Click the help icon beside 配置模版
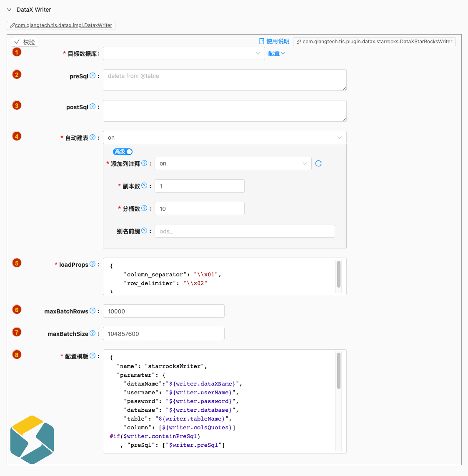The width and height of the screenshot is (468, 476). (x=93, y=356)
